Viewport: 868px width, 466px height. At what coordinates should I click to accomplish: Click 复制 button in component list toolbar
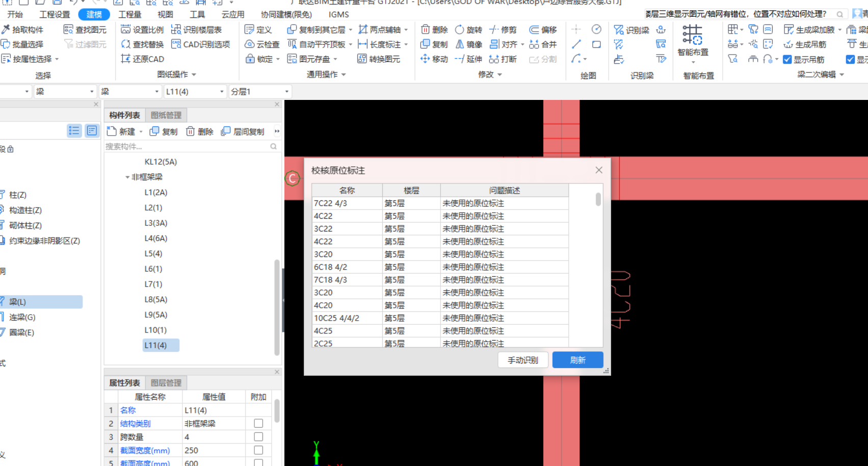click(163, 132)
